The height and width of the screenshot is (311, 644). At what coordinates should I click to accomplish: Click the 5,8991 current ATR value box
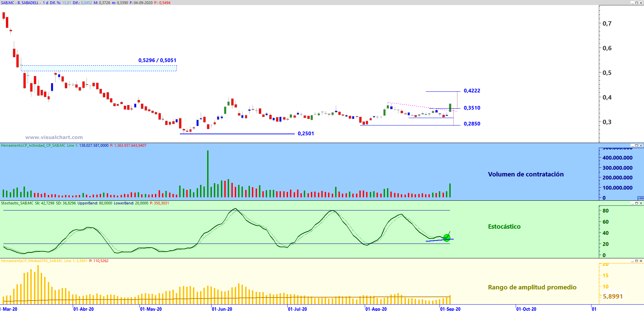coord(613,296)
